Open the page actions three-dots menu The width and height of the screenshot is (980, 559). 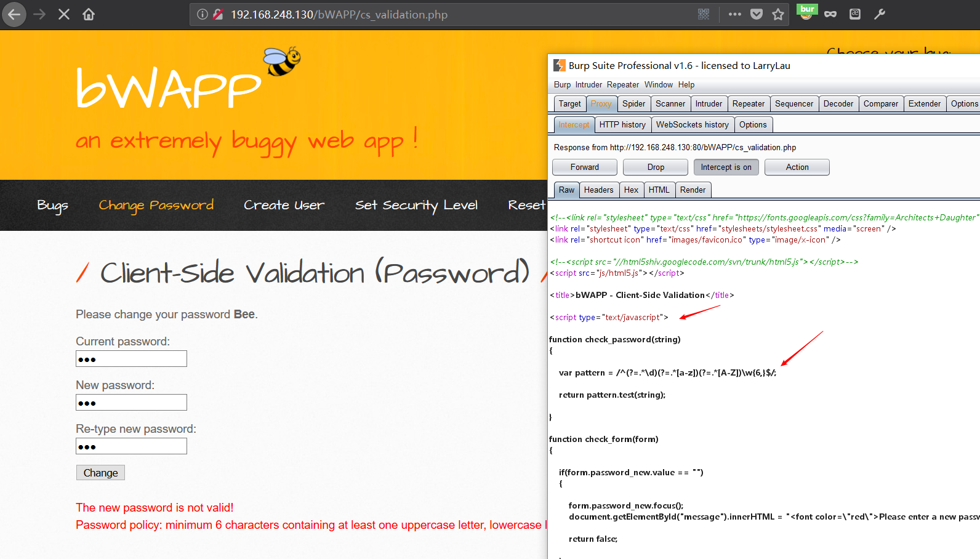point(734,14)
